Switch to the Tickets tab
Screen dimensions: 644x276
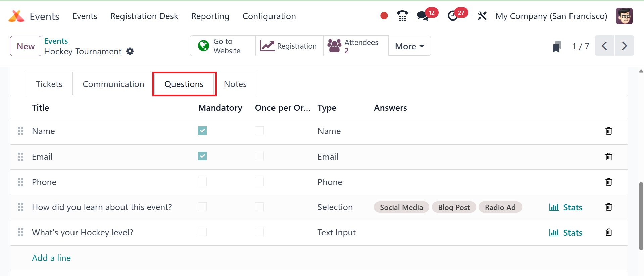pos(49,84)
